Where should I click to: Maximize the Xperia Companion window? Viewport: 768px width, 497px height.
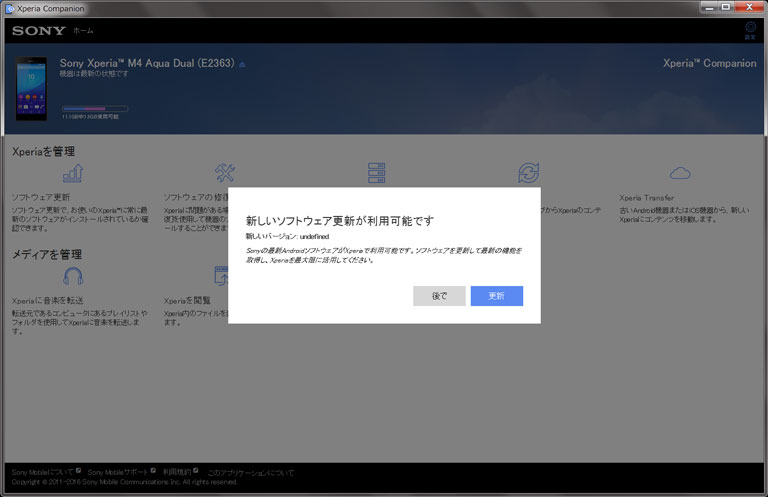(726, 7)
